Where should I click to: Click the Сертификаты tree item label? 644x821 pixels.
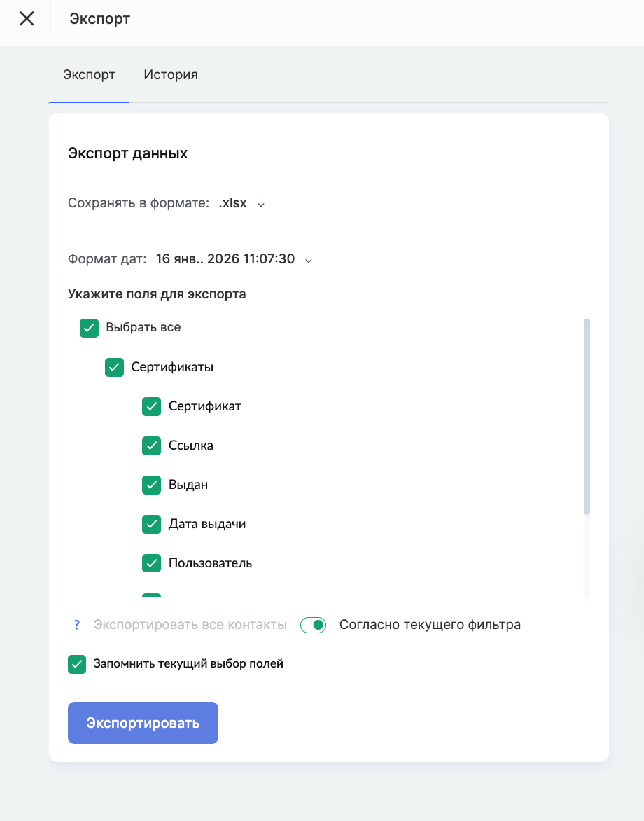point(172,367)
